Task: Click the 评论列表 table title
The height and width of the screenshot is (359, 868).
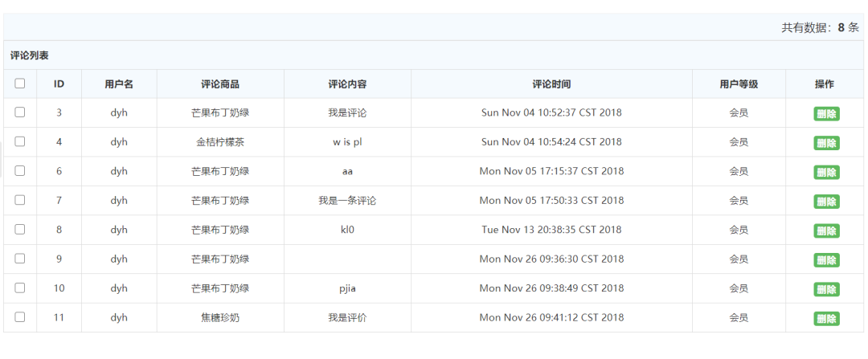Action: (x=30, y=55)
